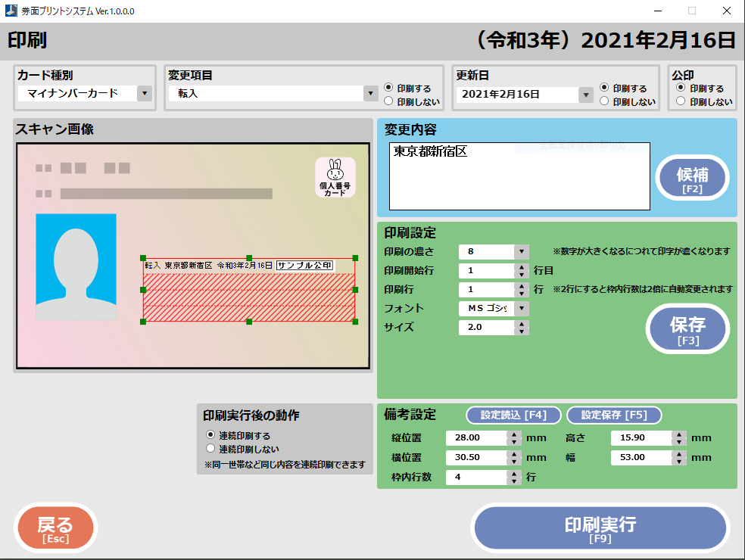The height and width of the screenshot is (560, 745).
Task: Click the portrait photo placeholder on card
Action: click(76, 266)
